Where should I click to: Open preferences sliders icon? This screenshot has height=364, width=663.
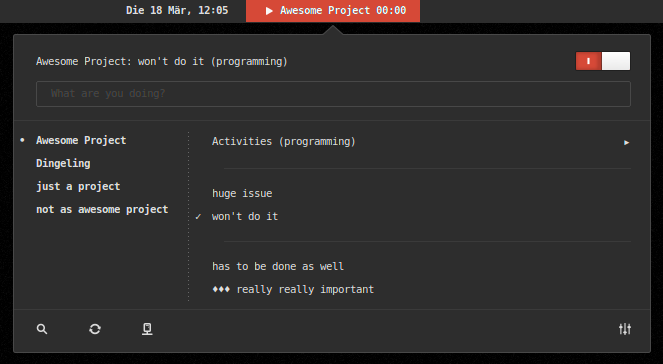[x=625, y=329]
